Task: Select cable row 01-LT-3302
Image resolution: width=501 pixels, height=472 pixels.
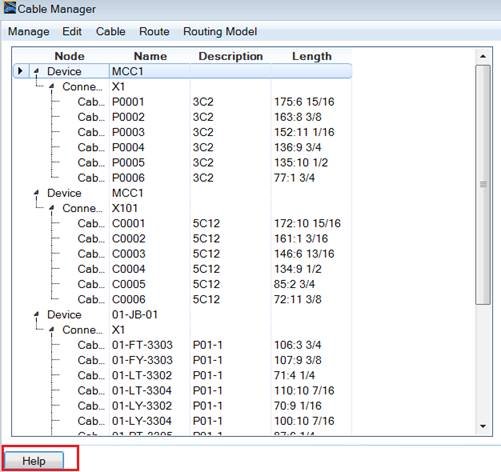Action: pos(182,375)
